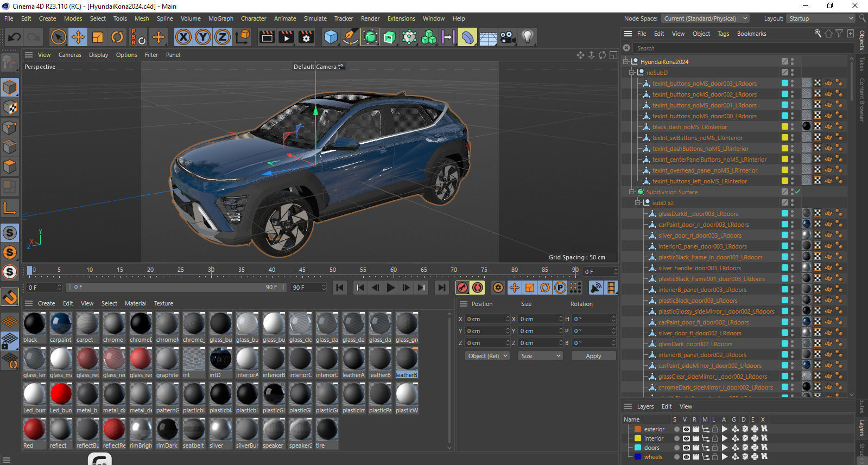
Task: Toggle solo dot for interior layer
Action: 676,438
